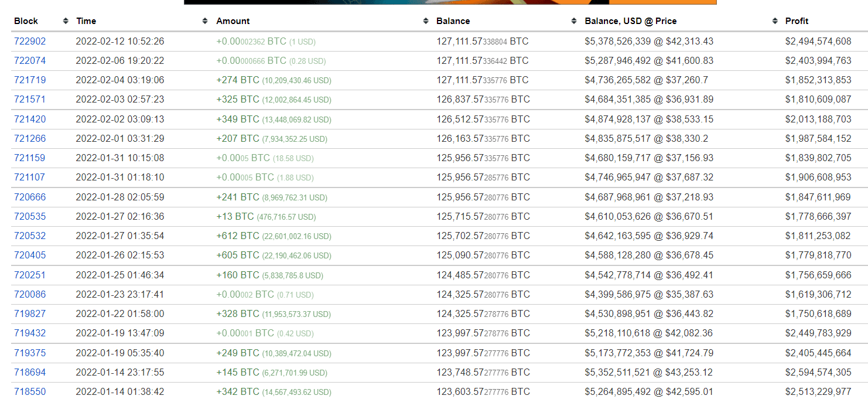
Task: Open block 722902 link
Action: point(30,42)
